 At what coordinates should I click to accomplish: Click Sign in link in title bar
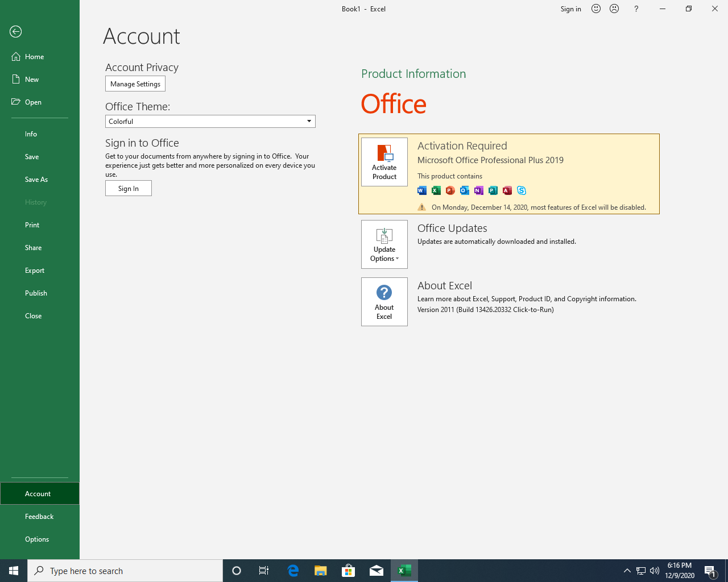(570, 9)
